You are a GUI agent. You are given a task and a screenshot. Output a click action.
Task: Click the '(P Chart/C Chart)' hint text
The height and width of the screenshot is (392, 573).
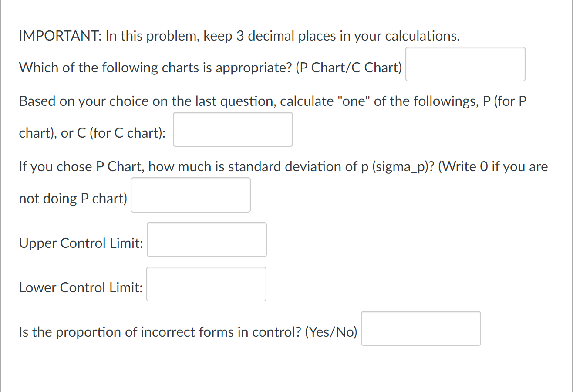(349, 68)
